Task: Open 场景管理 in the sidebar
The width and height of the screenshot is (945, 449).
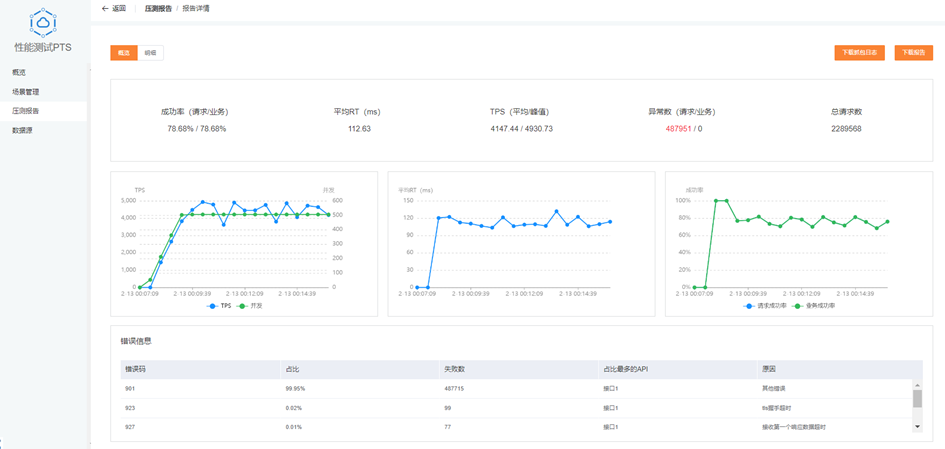Action: click(25, 92)
